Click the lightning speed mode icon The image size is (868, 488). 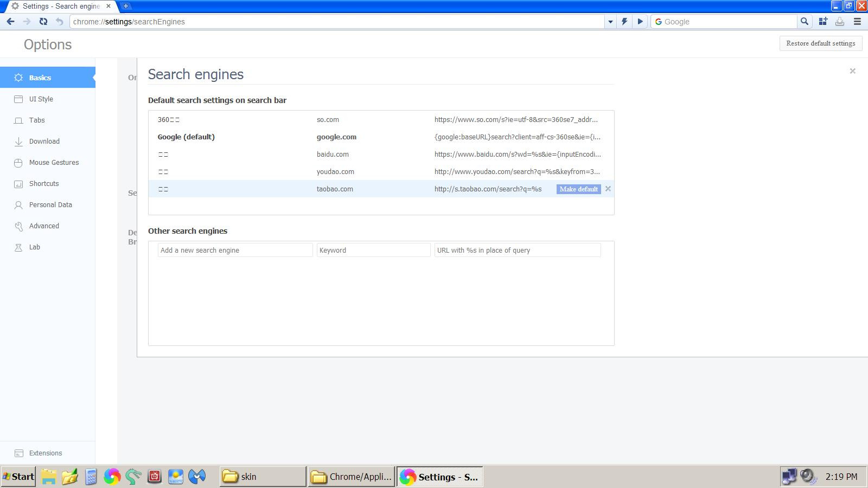coord(624,22)
